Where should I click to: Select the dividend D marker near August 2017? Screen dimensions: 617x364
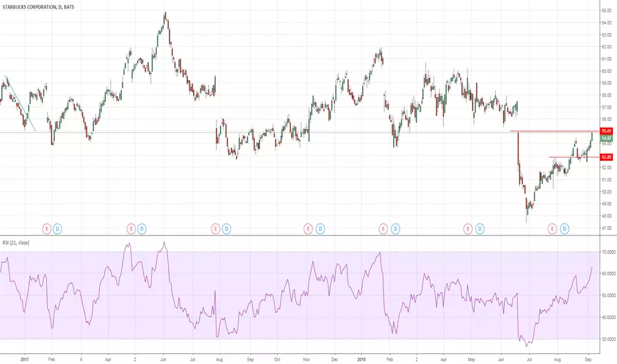pos(226,228)
